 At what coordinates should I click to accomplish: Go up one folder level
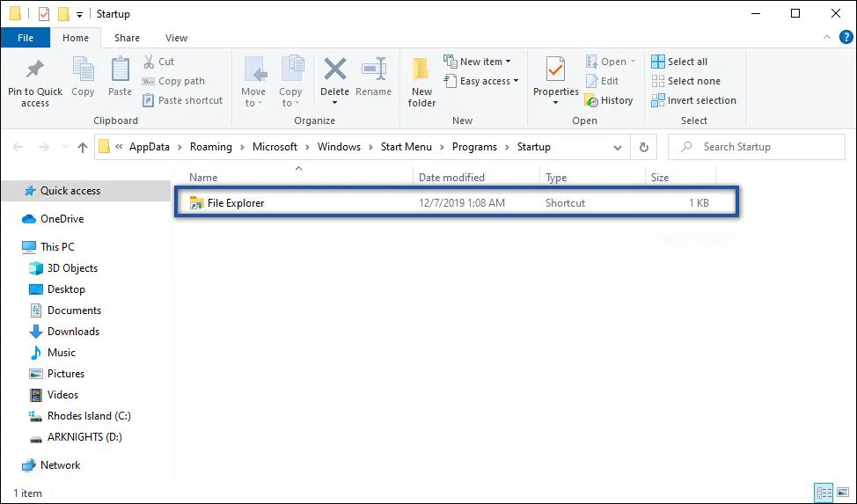tap(83, 147)
